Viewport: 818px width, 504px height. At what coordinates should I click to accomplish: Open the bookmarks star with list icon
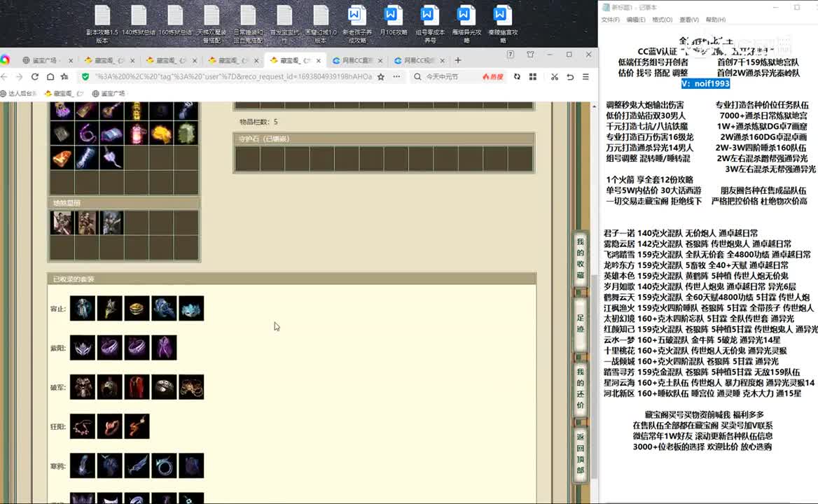[64, 76]
